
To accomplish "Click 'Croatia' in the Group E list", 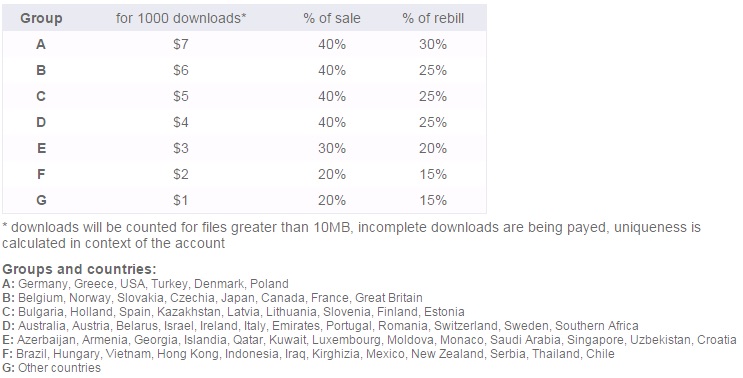I will pos(716,340).
